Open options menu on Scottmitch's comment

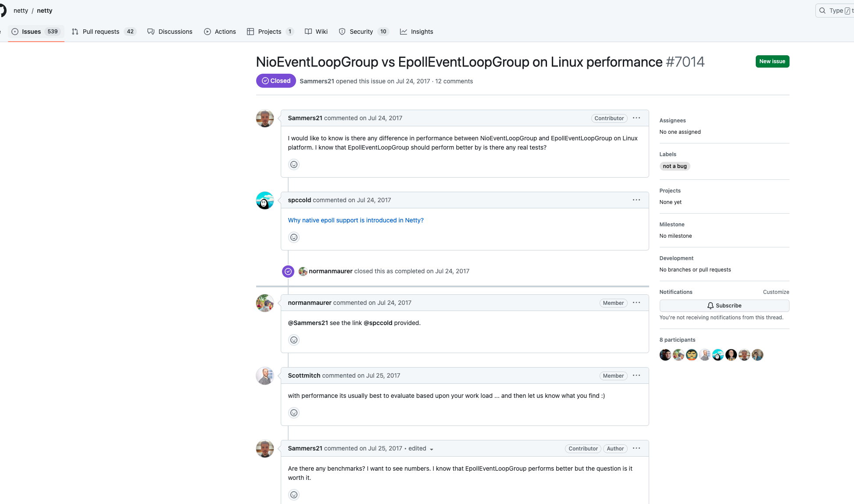click(x=636, y=375)
